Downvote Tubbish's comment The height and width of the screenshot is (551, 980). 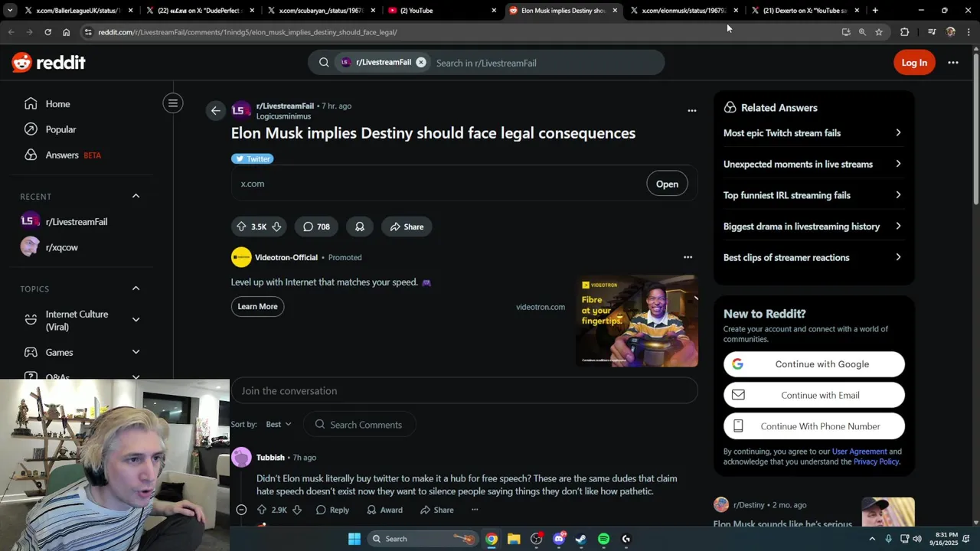297,510
